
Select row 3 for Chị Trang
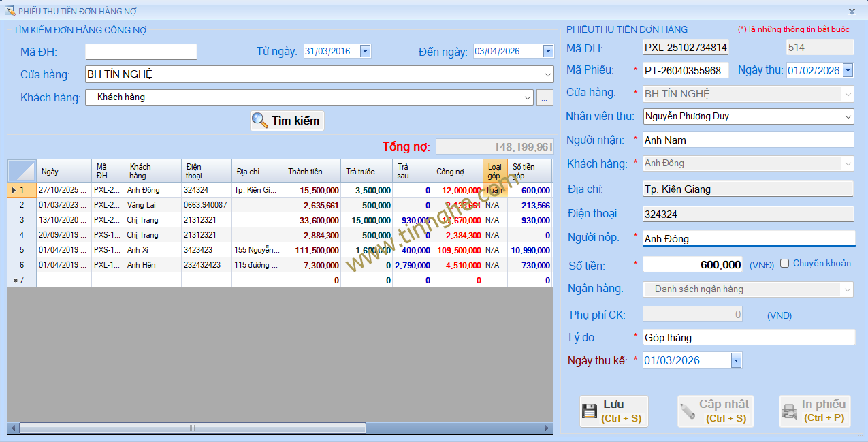pos(22,220)
